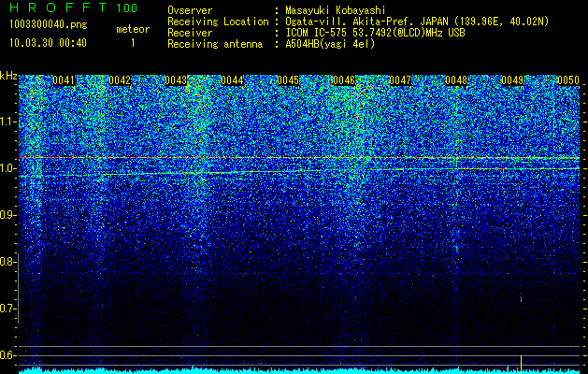This screenshot has height=374, width=588.
Task: Click the red meteor echo spot near 0049
Action: tap(522, 298)
